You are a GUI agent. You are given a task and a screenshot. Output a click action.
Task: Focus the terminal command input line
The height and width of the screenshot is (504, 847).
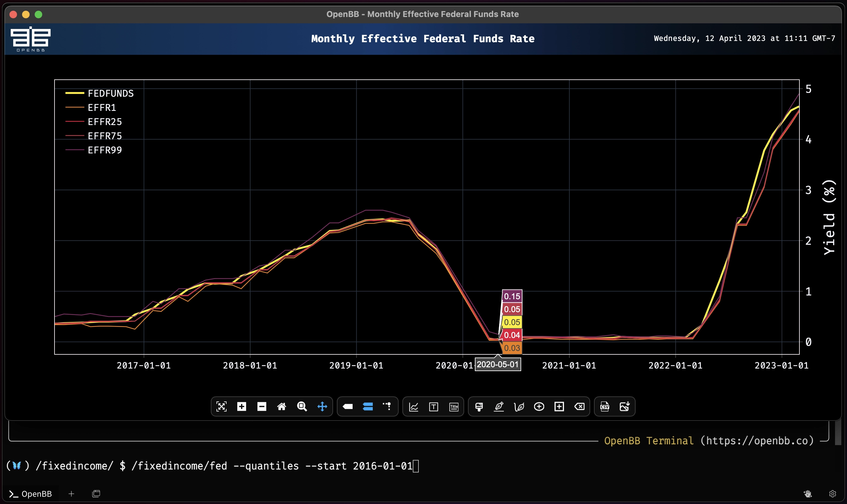[x=212, y=466]
